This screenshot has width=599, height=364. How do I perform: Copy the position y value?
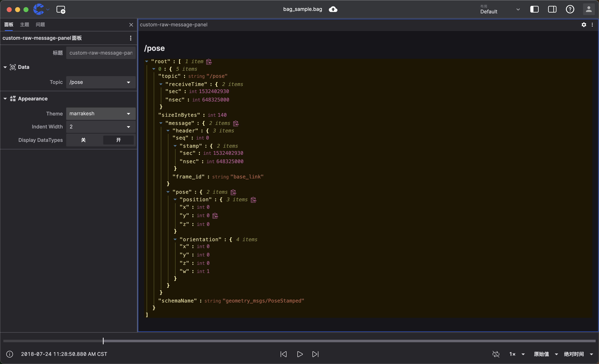(215, 216)
